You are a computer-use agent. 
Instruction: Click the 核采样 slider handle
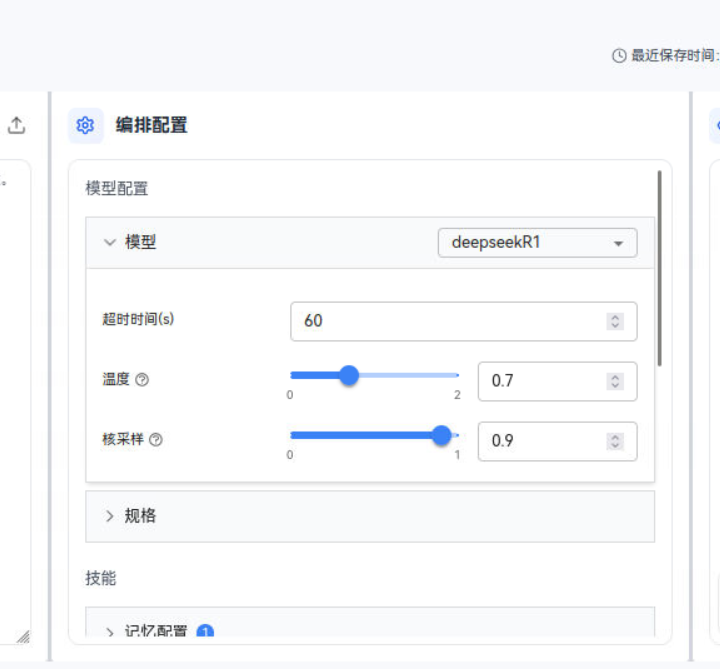(442, 435)
